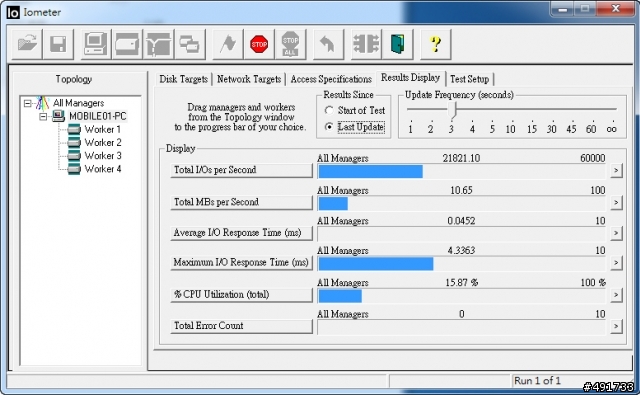Viewport: 640px width, 395px height.
Task: Add a new disk worker
Action: 127,44
